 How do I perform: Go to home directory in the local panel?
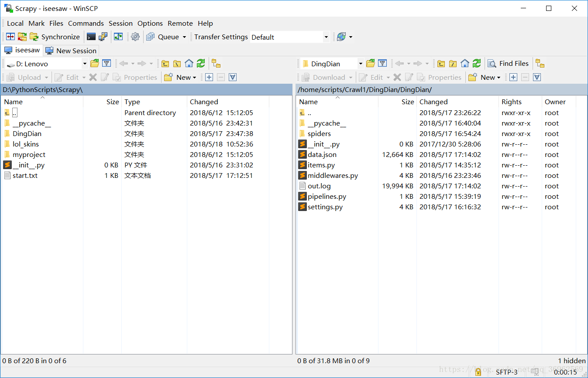[x=189, y=64]
